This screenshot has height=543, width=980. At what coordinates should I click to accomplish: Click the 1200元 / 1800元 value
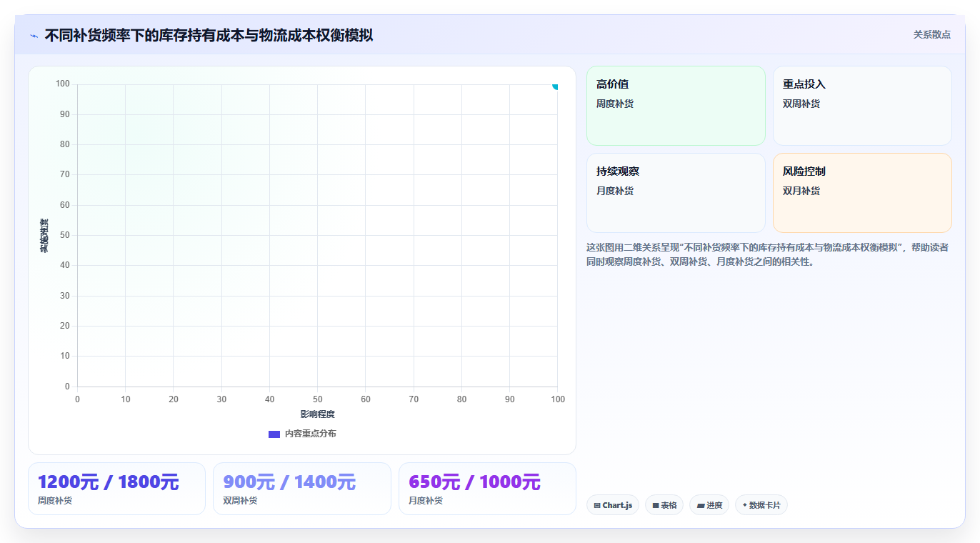pos(108,482)
